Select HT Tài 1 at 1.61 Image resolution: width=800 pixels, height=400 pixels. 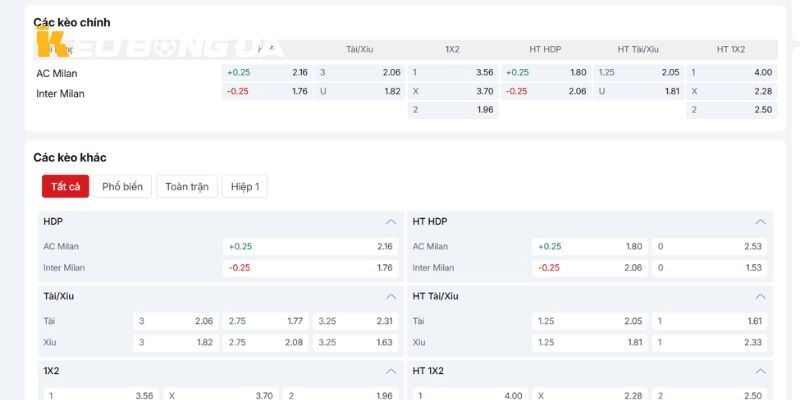click(709, 321)
